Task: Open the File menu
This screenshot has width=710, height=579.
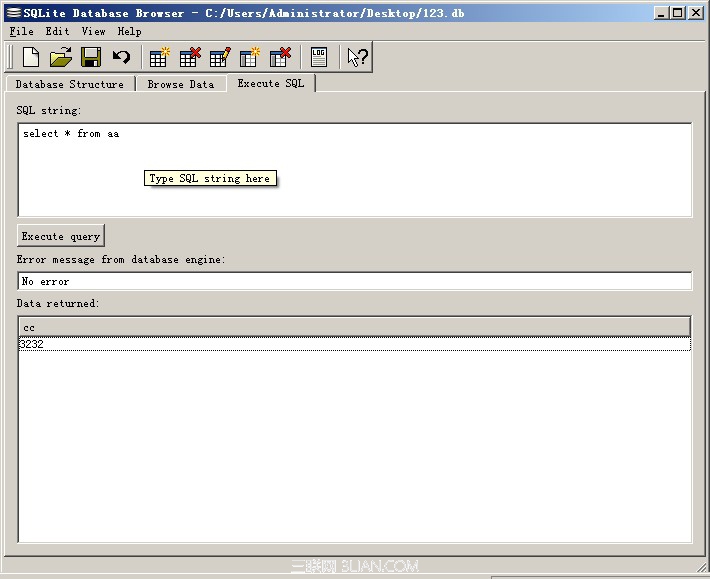Action: (x=21, y=31)
